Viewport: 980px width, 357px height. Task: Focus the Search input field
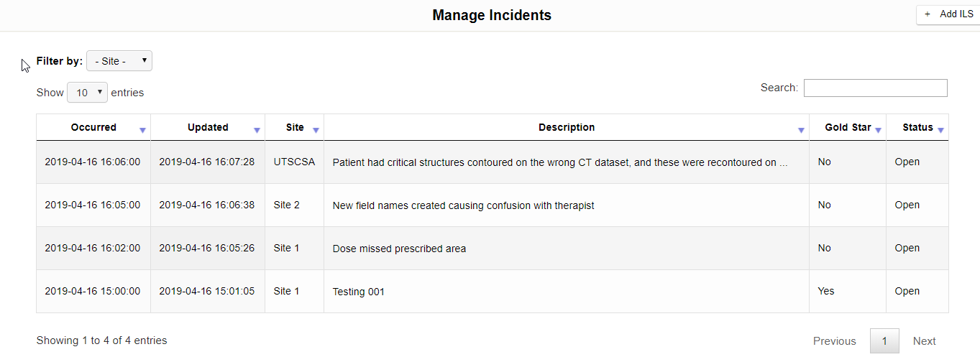875,88
